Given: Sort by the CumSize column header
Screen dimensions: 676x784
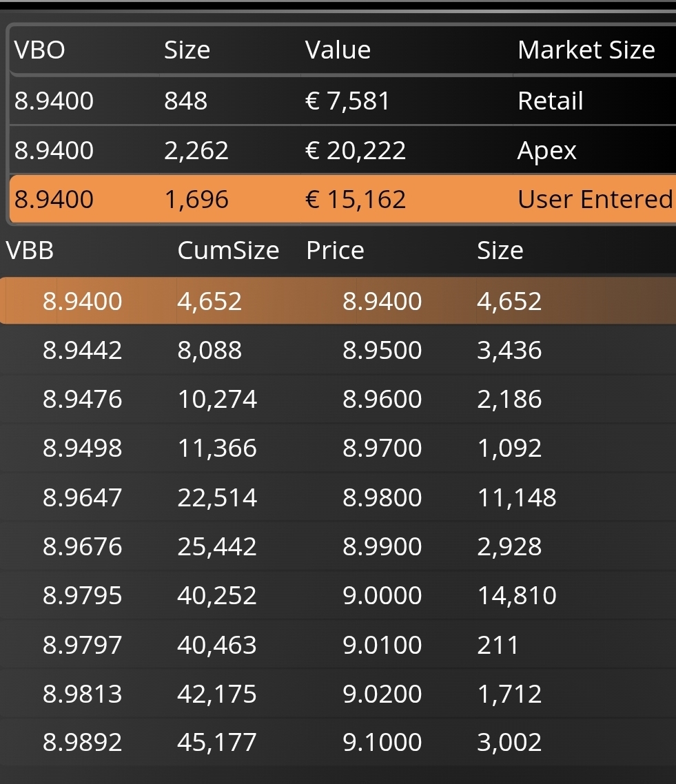Looking at the screenshot, I should (228, 251).
